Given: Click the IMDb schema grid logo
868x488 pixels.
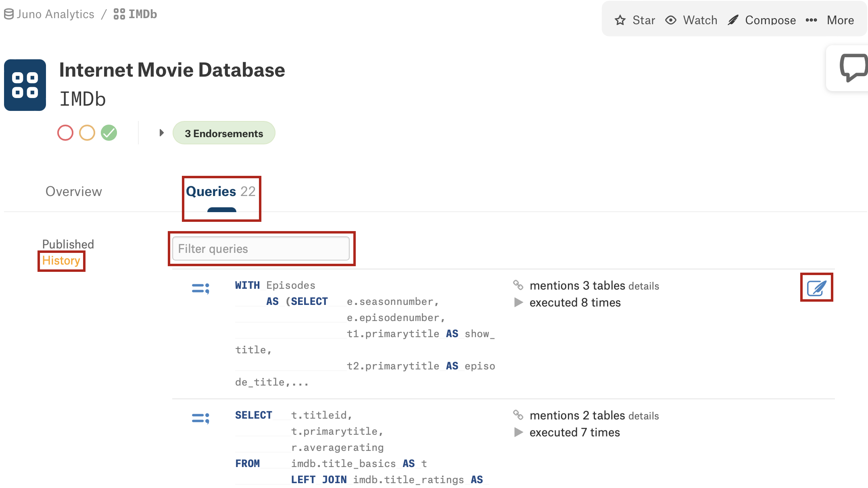Looking at the screenshot, I should coord(25,85).
